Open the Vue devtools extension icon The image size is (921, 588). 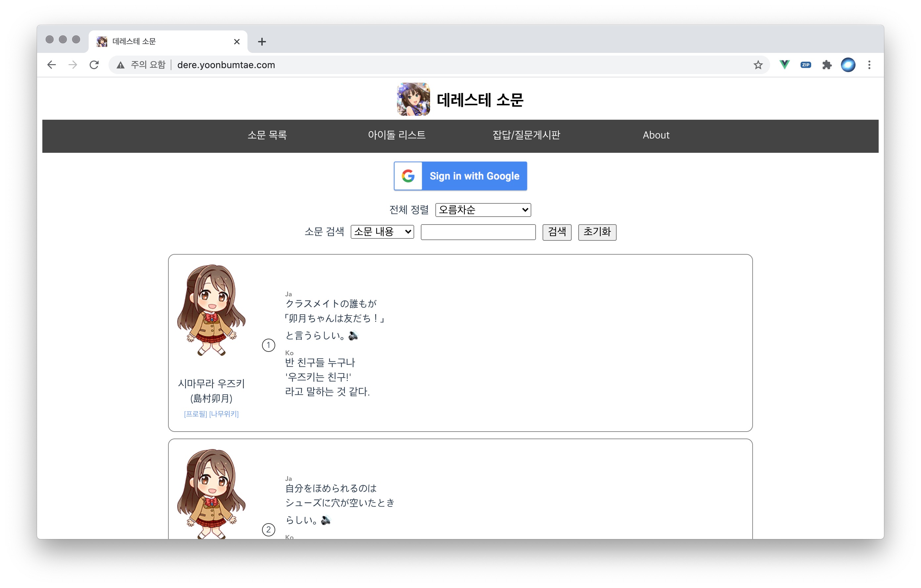784,65
